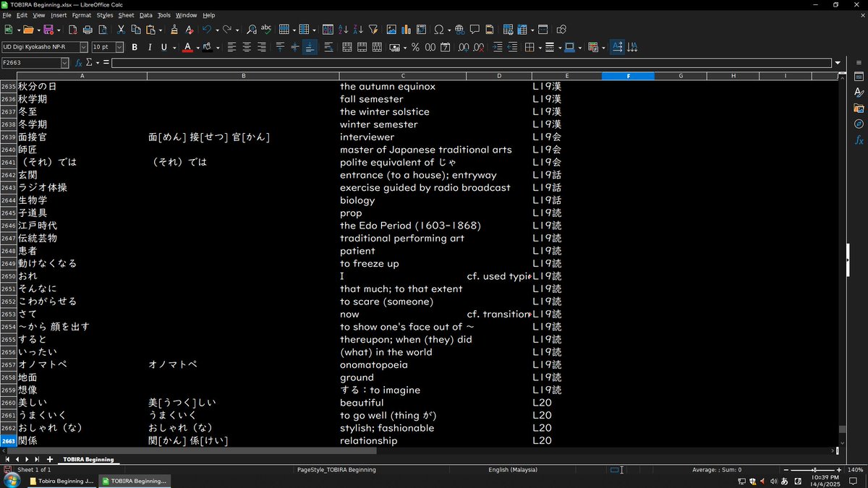This screenshot has width=868, height=488.
Task: Expand the font color dropdown arrow
Action: click(197, 47)
